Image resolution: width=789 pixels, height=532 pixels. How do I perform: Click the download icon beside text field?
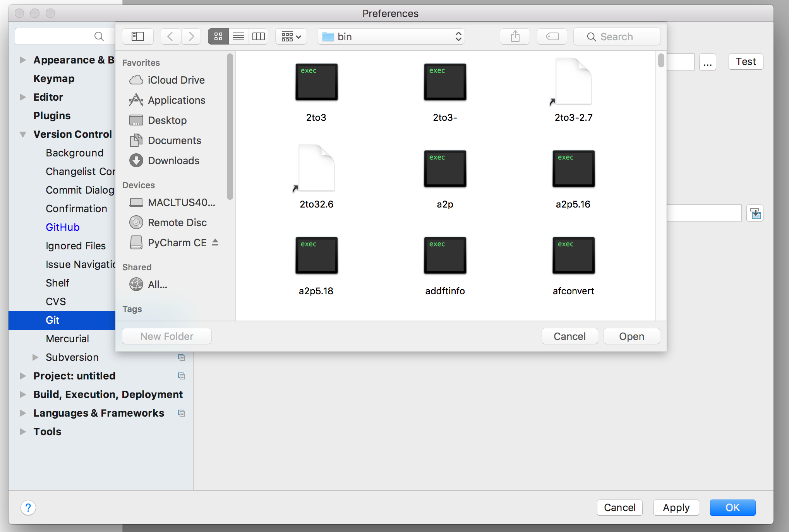(x=755, y=213)
